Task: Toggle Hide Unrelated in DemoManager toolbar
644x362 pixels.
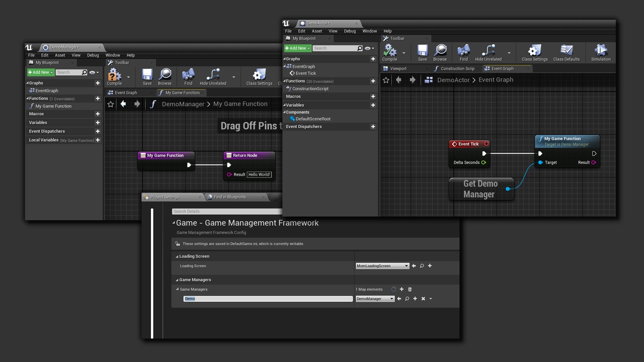Action: pos(213,77)
